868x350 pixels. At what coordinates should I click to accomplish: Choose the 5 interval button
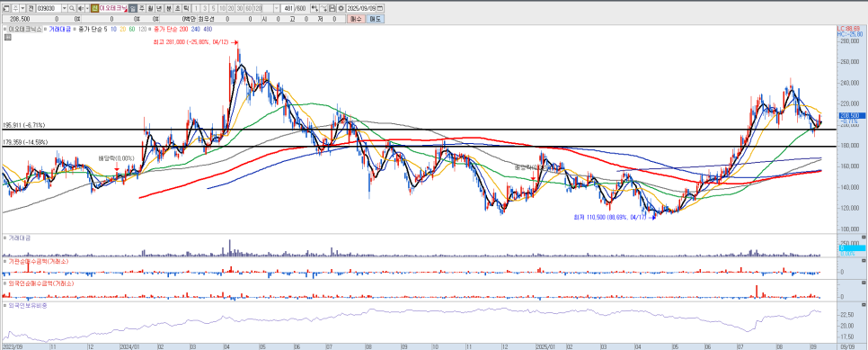214,8
